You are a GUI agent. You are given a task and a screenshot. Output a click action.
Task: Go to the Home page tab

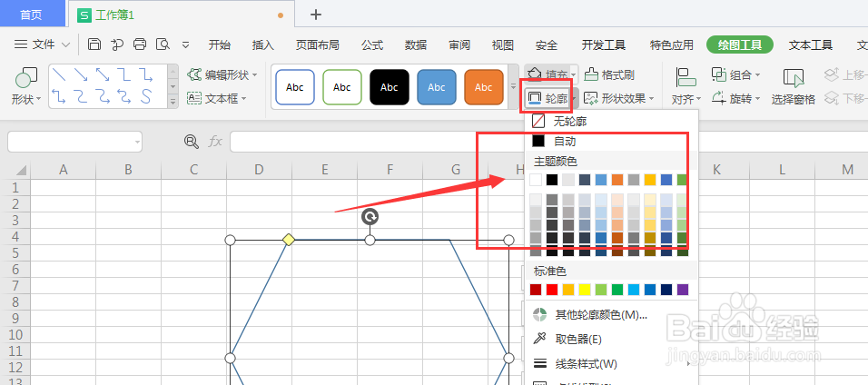pyautogui.click(x=32, y=15)
